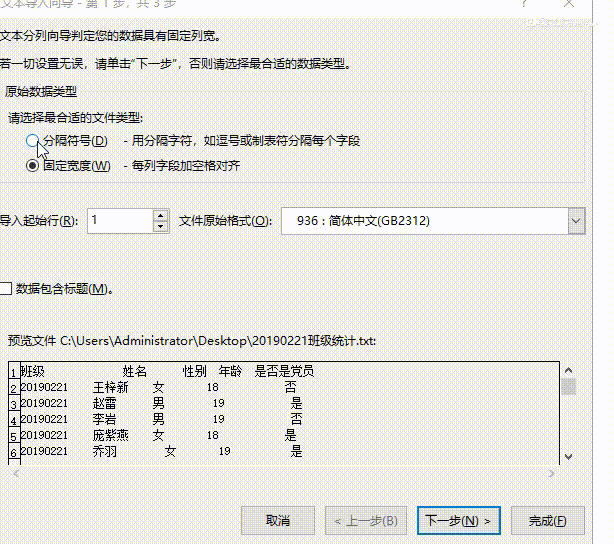Screen dimensions: 614x544
Task: Click the 姓名 header in preview
Action: (134, 371)
